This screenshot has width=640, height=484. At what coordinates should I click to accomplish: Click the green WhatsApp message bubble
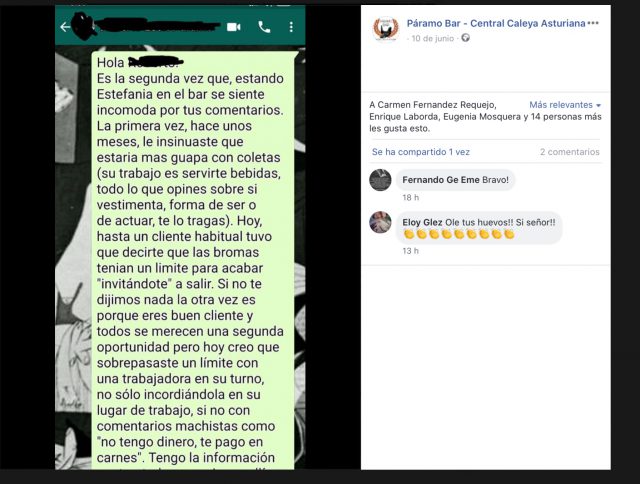pyautogui.click(x=193, y=260)
